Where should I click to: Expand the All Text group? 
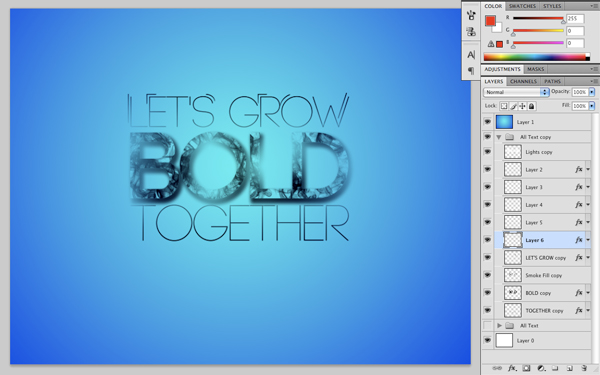coord(499,325)
